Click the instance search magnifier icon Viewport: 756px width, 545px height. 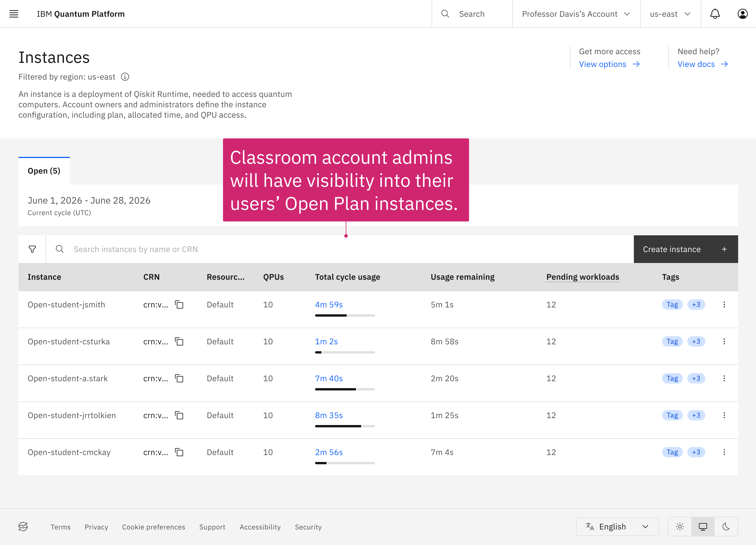tap(60, 249)
